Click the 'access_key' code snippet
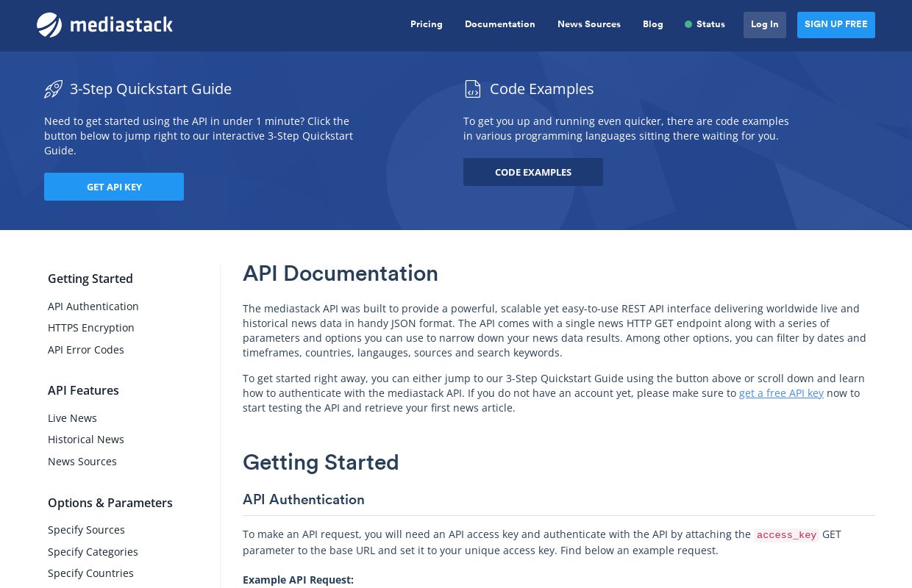912x588 pixels. [786, 535]
